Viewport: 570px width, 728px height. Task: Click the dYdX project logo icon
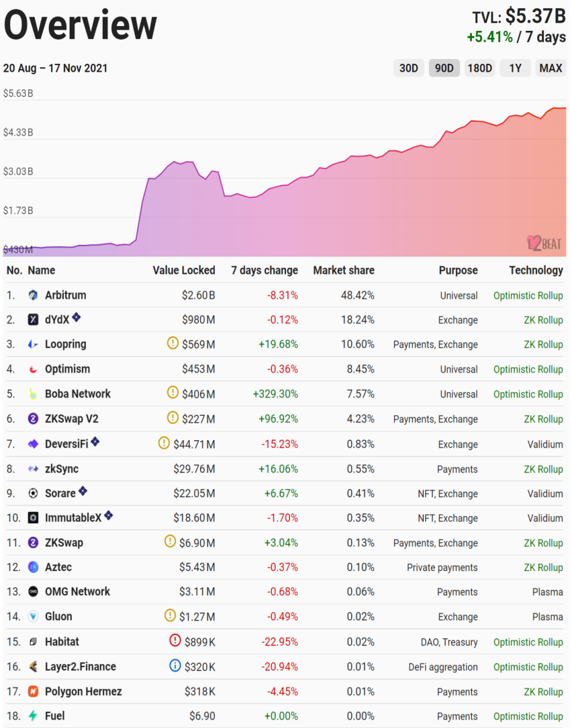[x=33, y=320]
